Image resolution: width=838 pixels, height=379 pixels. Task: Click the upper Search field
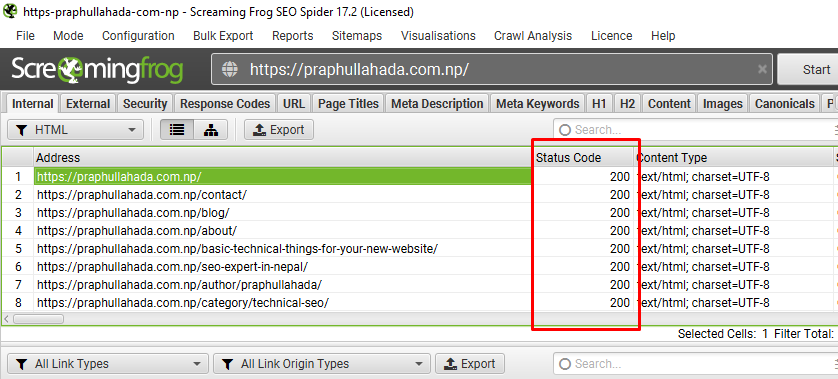click(695, 130)
